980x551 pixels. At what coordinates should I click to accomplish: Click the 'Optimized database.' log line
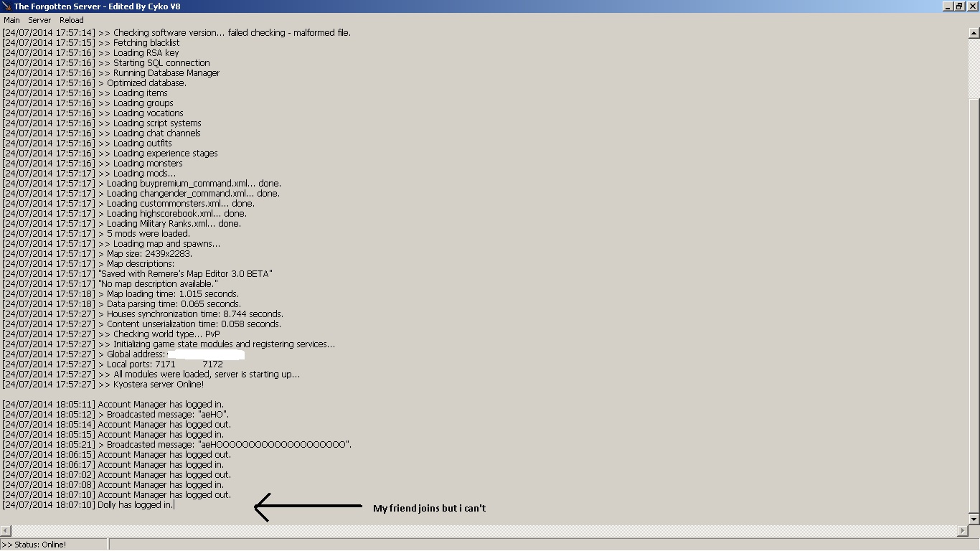[x=94, y=83]
